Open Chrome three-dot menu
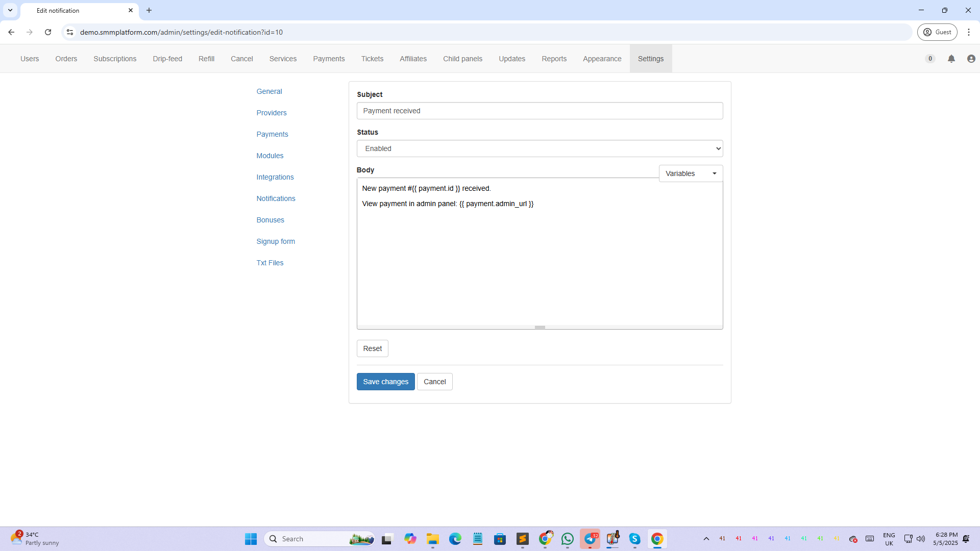The height and width of the screenshot is (551, 980). [968, 32]
